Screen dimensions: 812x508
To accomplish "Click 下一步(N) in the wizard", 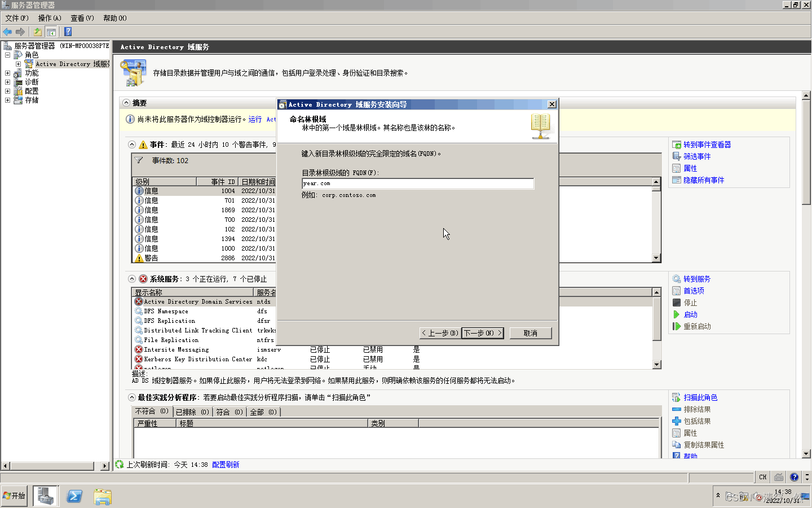I will click(x=483, y=333).
